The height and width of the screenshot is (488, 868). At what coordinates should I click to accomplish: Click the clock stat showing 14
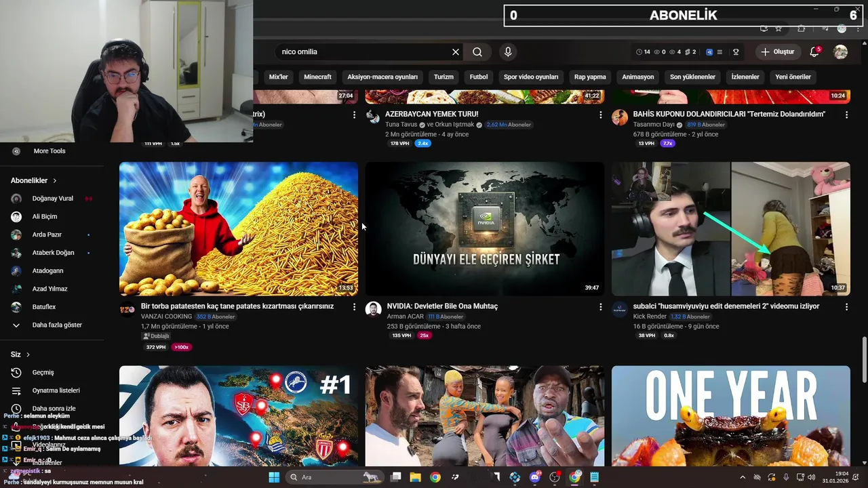tap(643, 52)
